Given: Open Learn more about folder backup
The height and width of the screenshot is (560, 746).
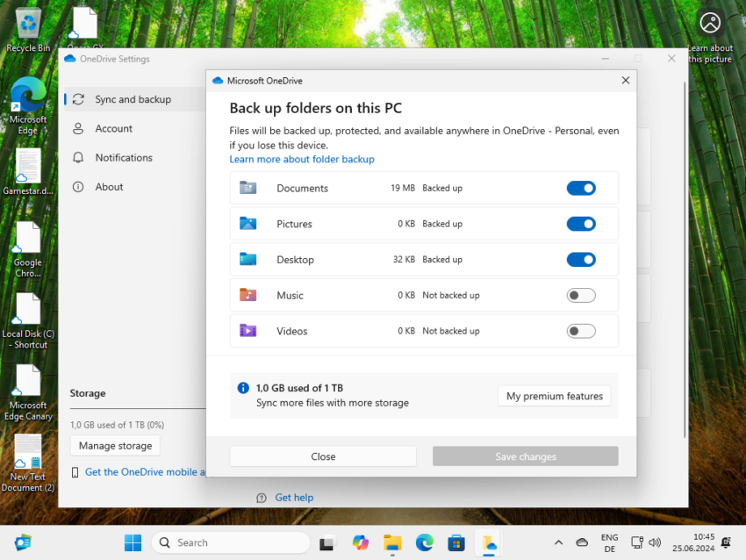Looking at the screenshot, I should click(x=302, y=159).
